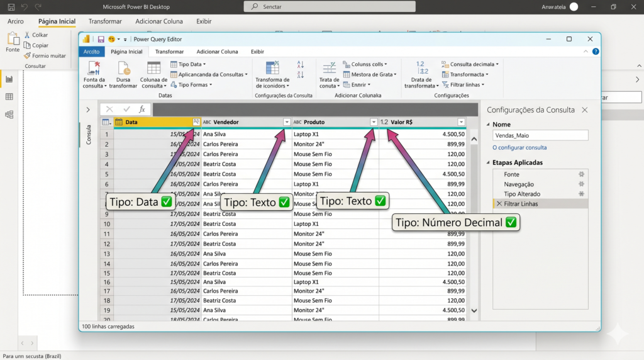Delete the Filtrar Linhas step
Image resolution: width=644 pixels, height=360 pixels.
point(499,203)
